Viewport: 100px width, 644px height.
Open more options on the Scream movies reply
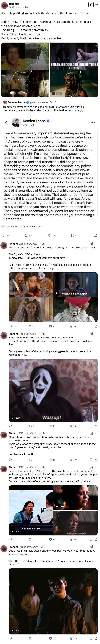(x=96, y=334)
